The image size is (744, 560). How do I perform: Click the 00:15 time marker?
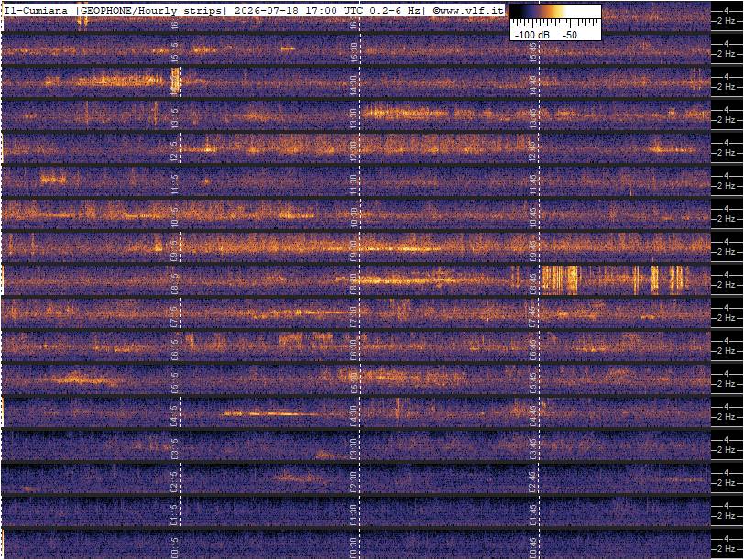[174, 548]
